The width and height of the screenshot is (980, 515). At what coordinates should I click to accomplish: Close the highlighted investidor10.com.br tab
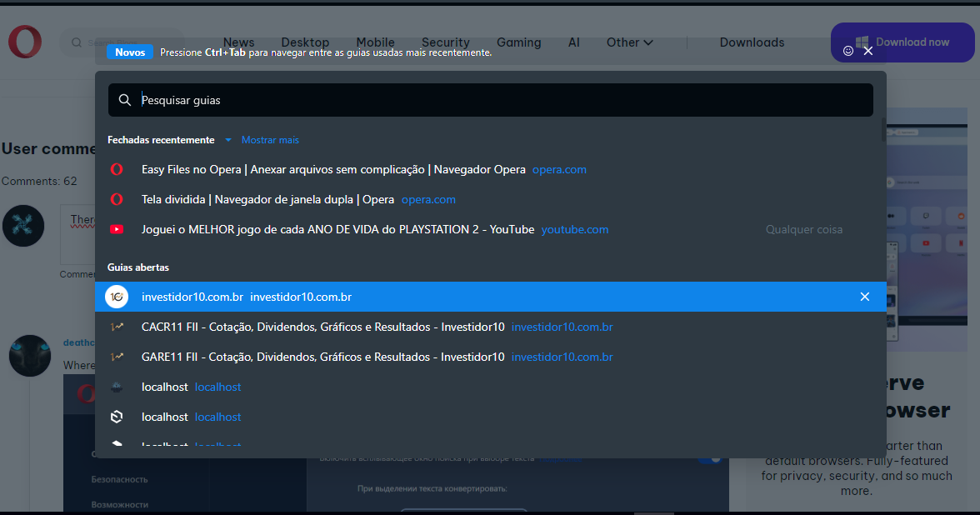tap(865, 297)
